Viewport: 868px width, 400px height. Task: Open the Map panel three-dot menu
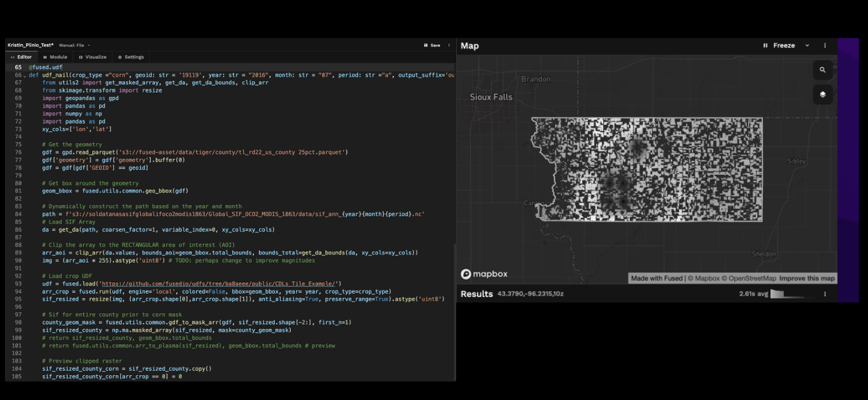pyautogui.click(x=824, y=46)
